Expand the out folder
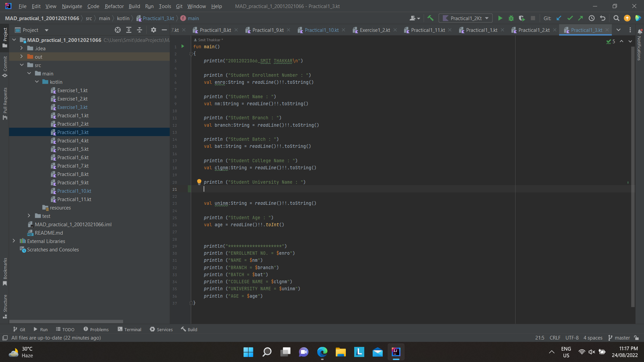 [x=21, y=57]
